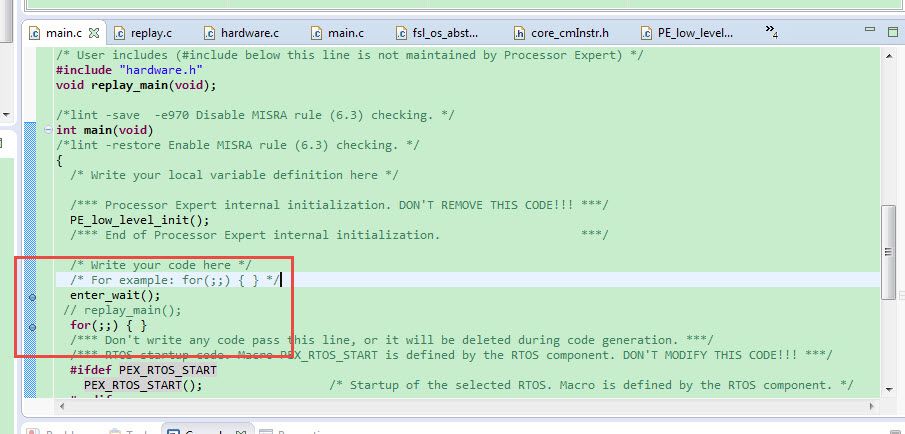Click the editor vertical scrollbar up arrow
The height and width of the screenshot is (434, 905).
[889, 56]
